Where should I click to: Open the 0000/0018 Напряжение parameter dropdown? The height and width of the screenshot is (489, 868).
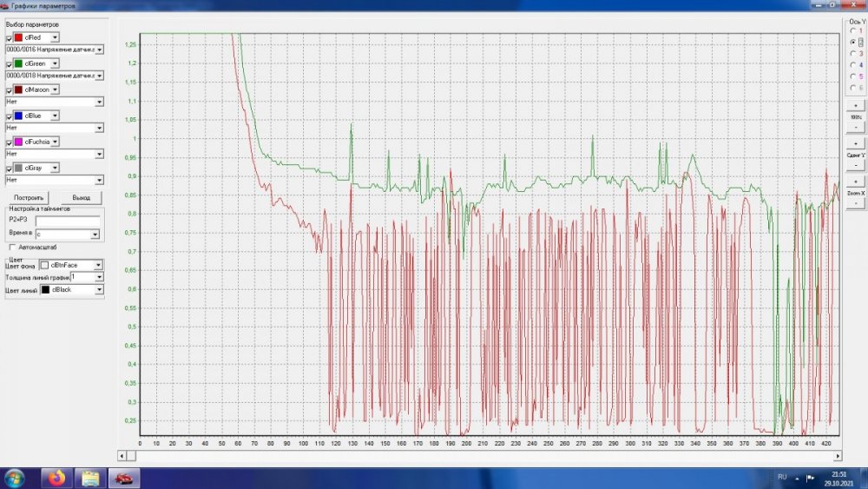point(99,76)
